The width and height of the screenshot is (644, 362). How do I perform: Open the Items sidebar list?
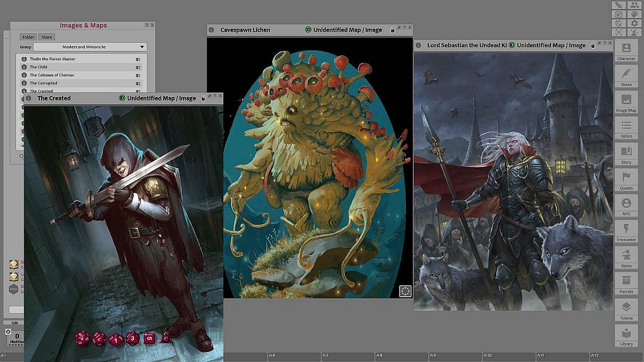626,257
